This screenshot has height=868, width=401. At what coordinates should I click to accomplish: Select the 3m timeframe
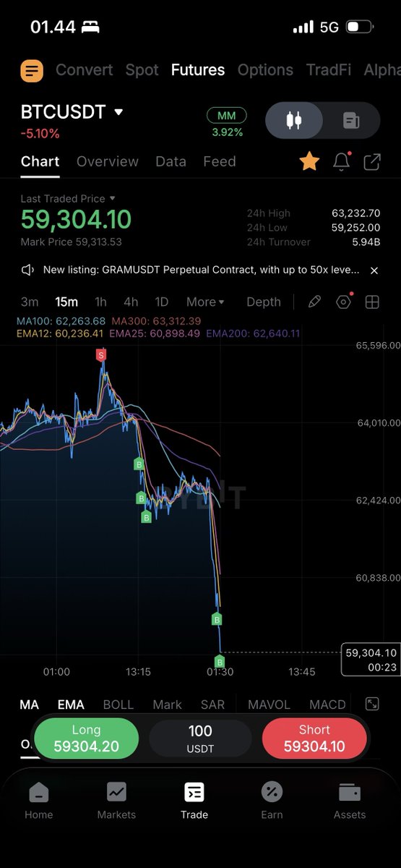click(x=30, y=302)
